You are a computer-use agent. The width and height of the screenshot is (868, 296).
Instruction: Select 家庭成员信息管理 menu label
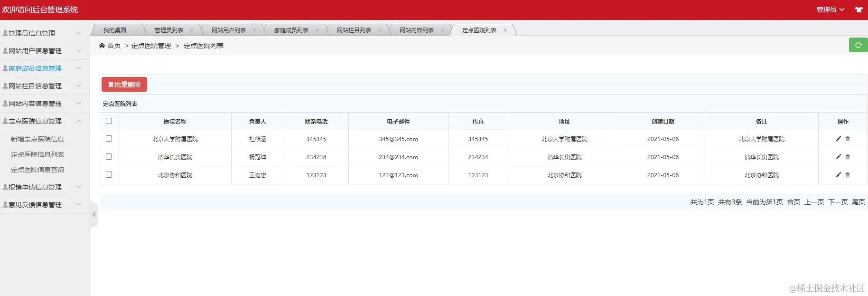pos(35,68)
